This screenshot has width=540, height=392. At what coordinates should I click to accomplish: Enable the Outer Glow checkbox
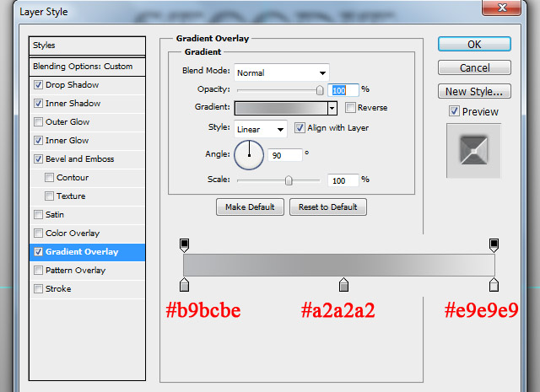pyautogui.click(x=38, y=122)
